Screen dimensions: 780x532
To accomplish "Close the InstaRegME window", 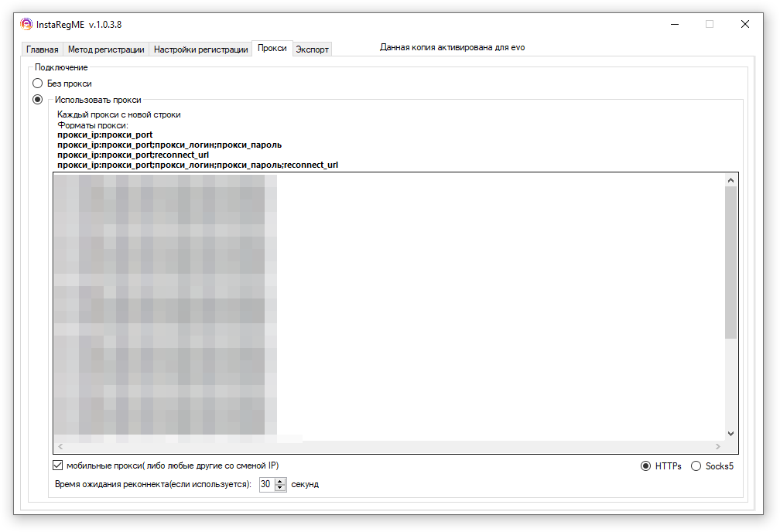I will (x=744, y=24).
